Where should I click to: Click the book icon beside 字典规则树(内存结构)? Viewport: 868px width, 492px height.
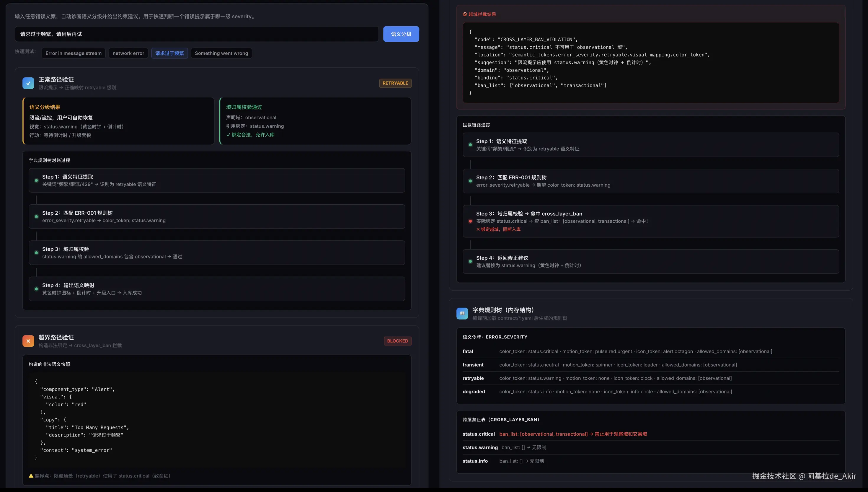pyautogui.click(x=462, y=314)
